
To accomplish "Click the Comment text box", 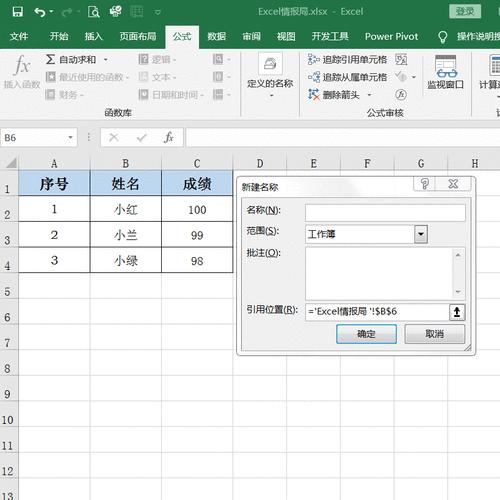I will (385, 274).
